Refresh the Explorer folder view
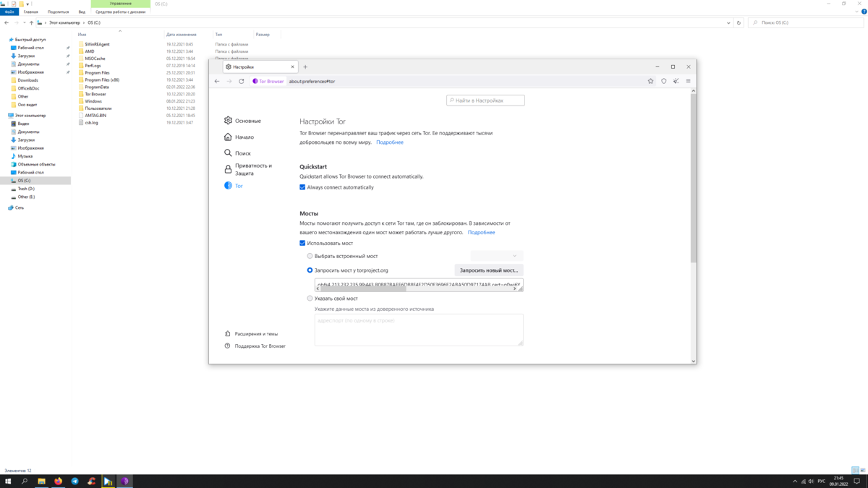Viewport: 868px width, 488px height. (x=739, y=23)
